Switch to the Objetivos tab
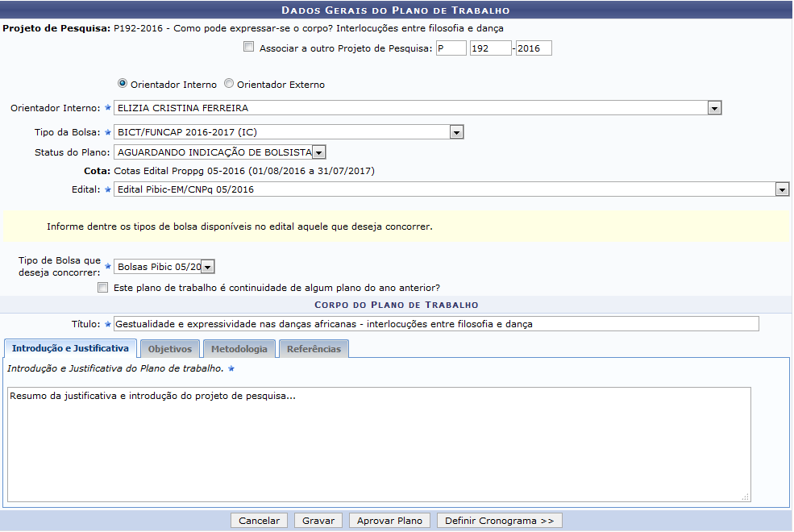This screenshot has height=532, width=794. click(169, 349)
